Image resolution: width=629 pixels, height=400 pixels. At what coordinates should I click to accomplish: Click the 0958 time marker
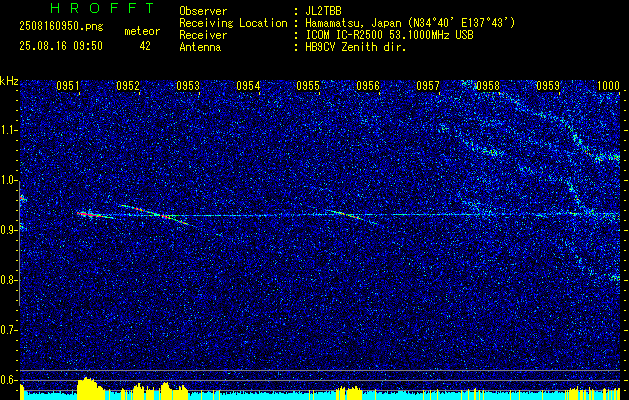[x=488, y=86]
